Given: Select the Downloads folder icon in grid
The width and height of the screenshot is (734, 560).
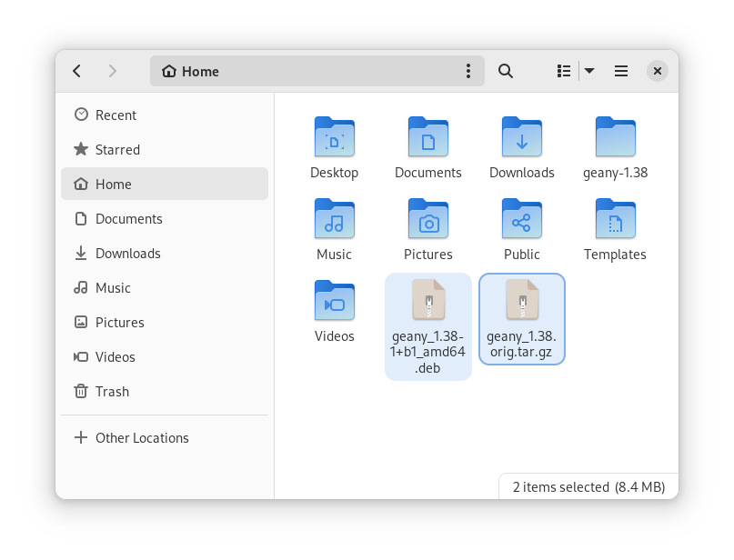Looking at the screenshot, I should (522, 136).
